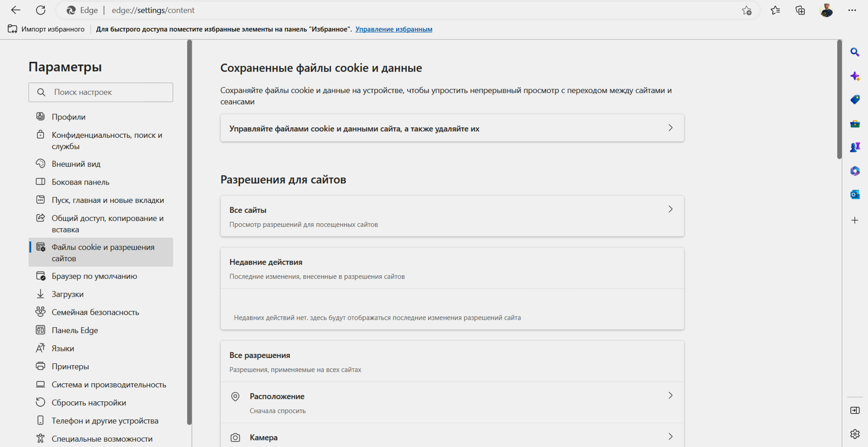The width and height of the screenshot is (868, 447).
Task: Open Система и производительность settings
Action: (109, 385)
